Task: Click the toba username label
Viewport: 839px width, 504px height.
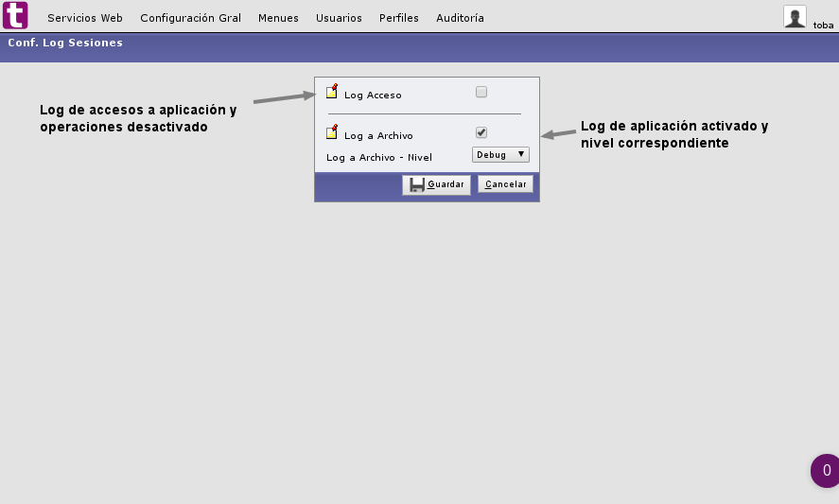Action: (x=823, y=26)
